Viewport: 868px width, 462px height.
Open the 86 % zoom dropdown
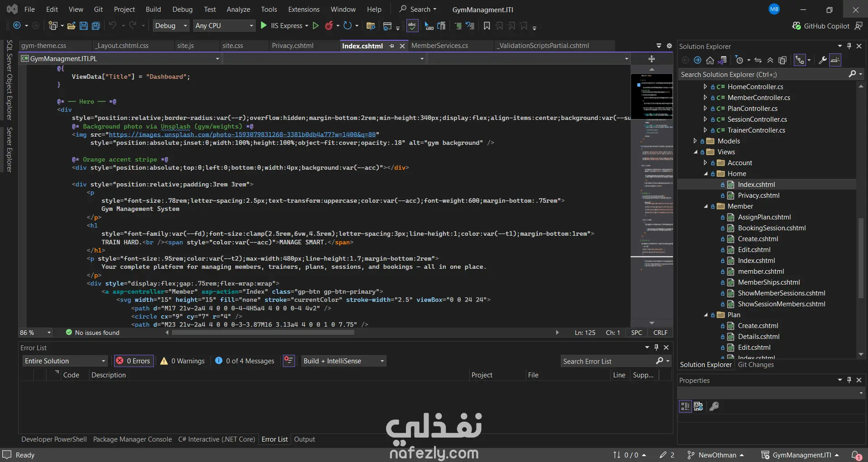point(35,333)
